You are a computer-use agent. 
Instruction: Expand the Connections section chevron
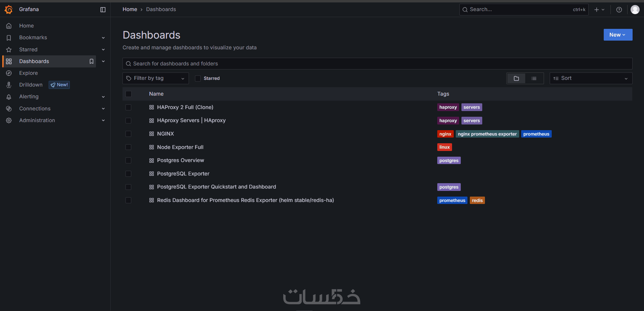[103, 109]
